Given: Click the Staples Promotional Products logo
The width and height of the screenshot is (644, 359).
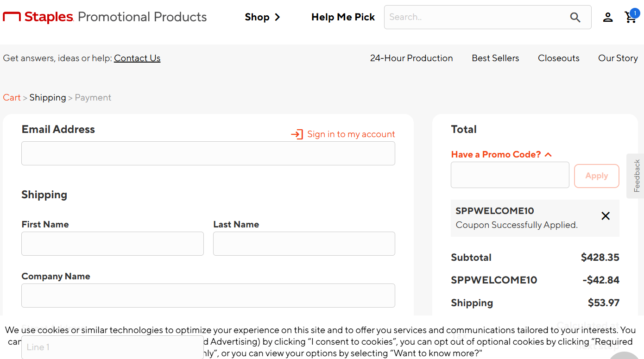Looking at the screenshot, I should [x=105, y=17].
